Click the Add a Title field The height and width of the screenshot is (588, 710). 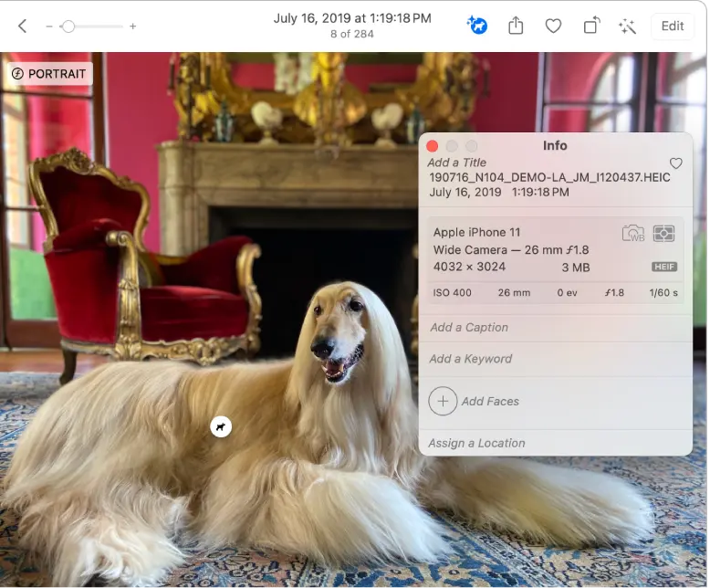pyautogui.click(x=457, y=163)
